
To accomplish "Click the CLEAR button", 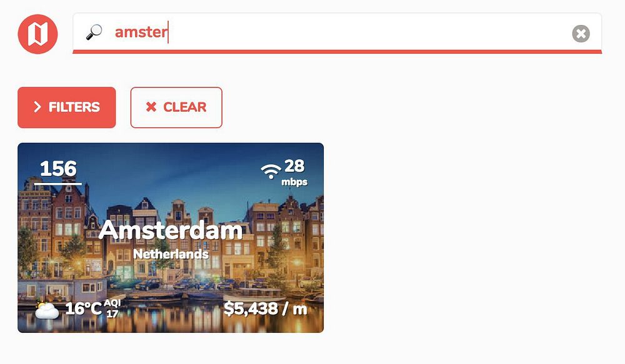I will [176, 107].
